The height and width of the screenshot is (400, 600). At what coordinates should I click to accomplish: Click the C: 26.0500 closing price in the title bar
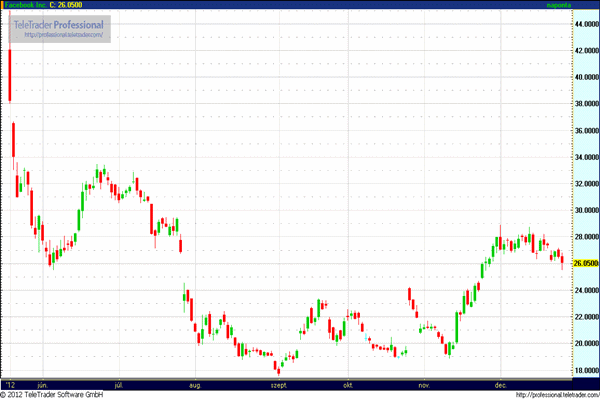click(83, 5)
